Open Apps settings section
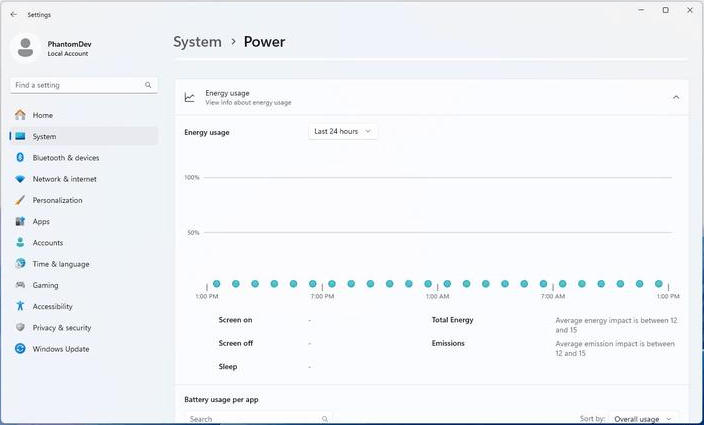This screenshot has width=704, height=425. [x=84, y=221]
